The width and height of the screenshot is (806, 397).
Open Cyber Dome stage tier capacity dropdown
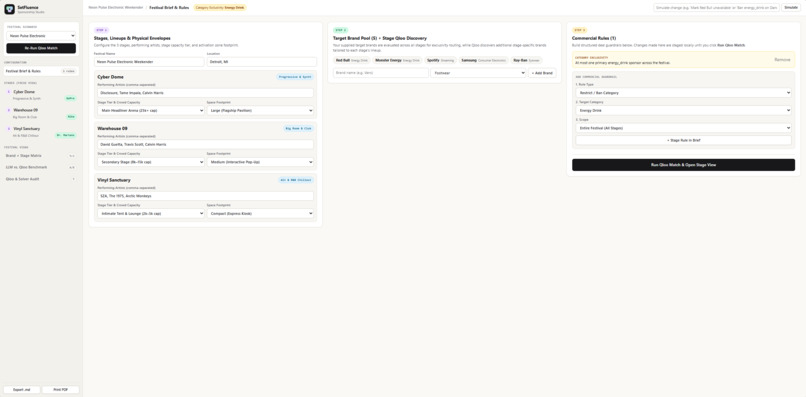151,111
